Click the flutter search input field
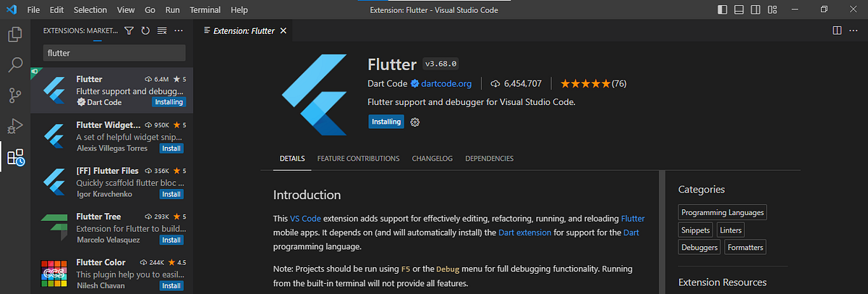This screenshot has width=868, height=294. tap(115, 53)
